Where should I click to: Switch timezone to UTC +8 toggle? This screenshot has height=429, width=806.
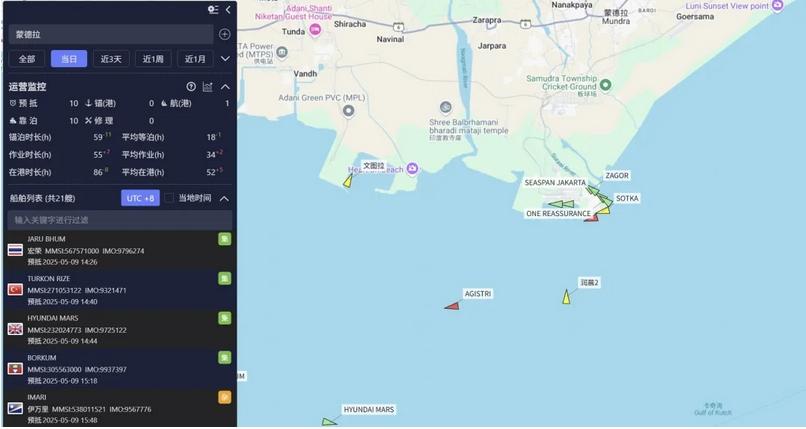(140, 198)
